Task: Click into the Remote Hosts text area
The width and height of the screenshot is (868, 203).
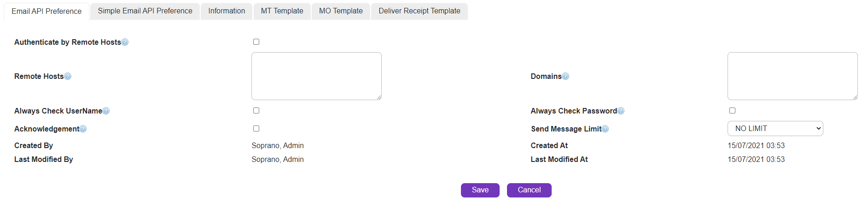Action: tap(316, 76)
